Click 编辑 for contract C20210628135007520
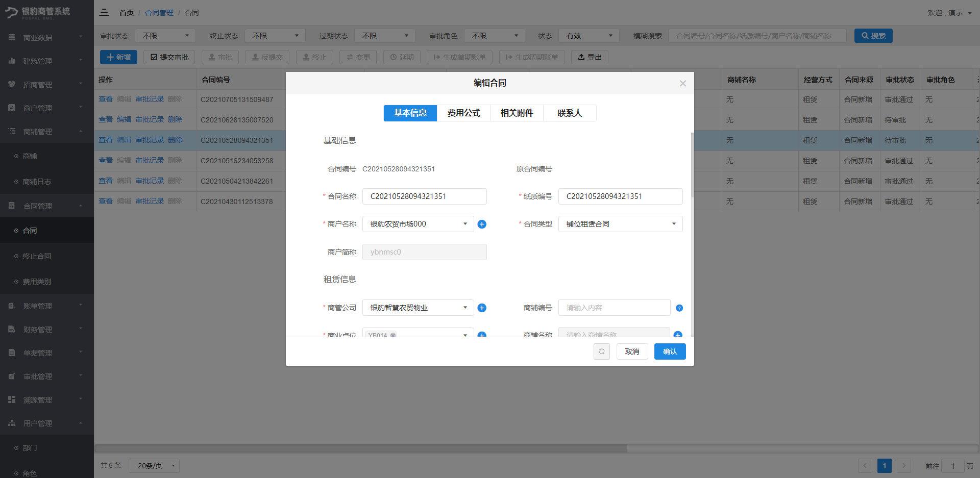Screen dimensions: 980x478 124,120
